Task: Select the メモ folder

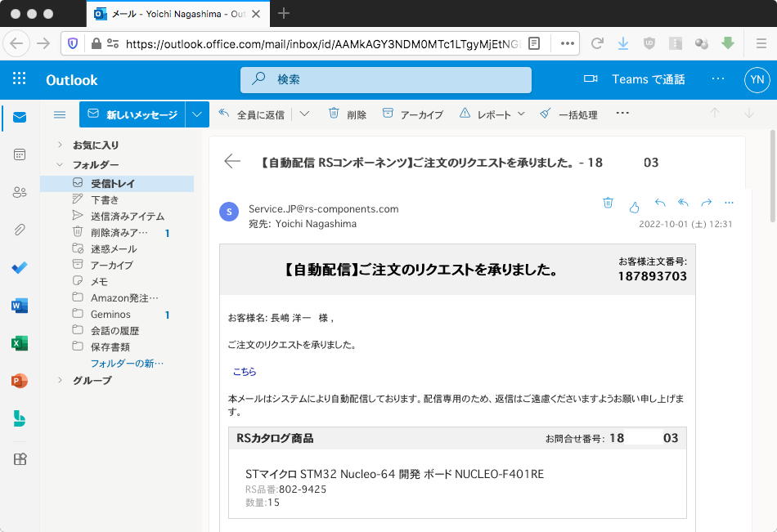Action: (x=117, y=281)
